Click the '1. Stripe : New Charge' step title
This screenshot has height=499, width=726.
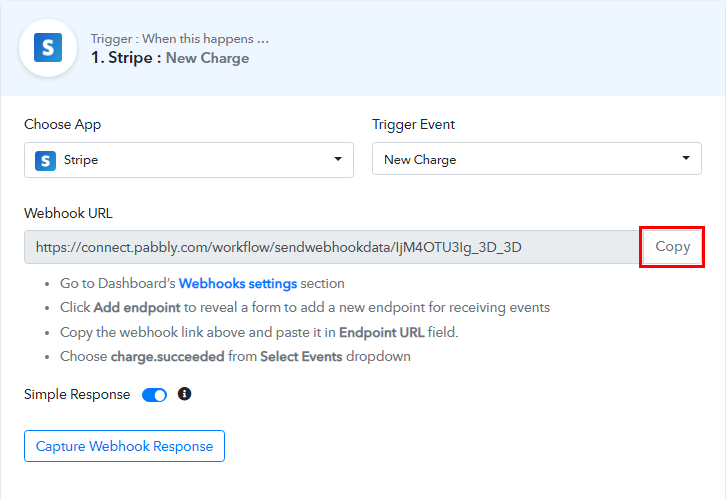point(170,58)
